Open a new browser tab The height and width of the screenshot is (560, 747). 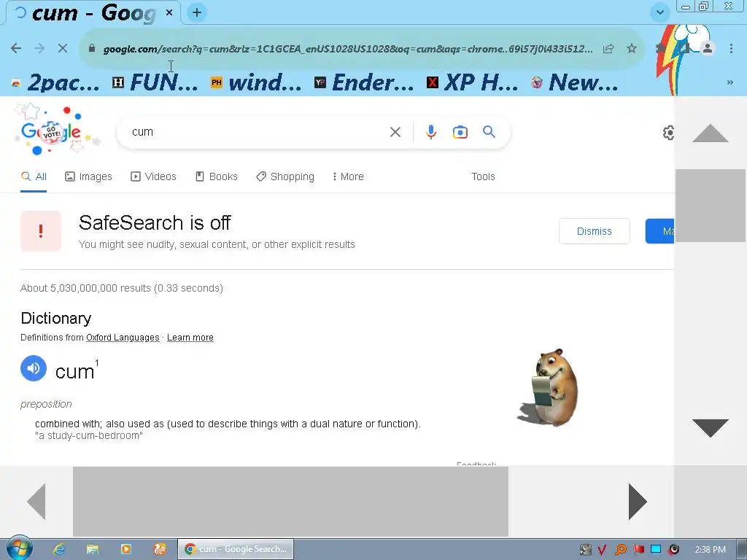pyautogui.click(x=197, y=12)
